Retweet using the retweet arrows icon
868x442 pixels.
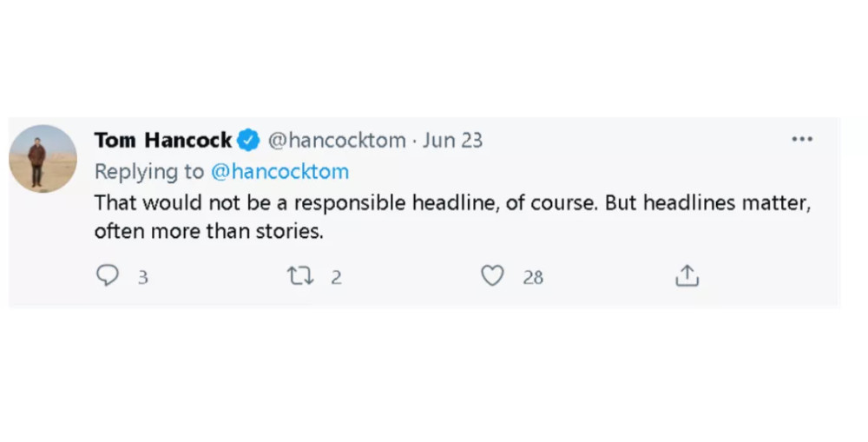pos(299,276)
